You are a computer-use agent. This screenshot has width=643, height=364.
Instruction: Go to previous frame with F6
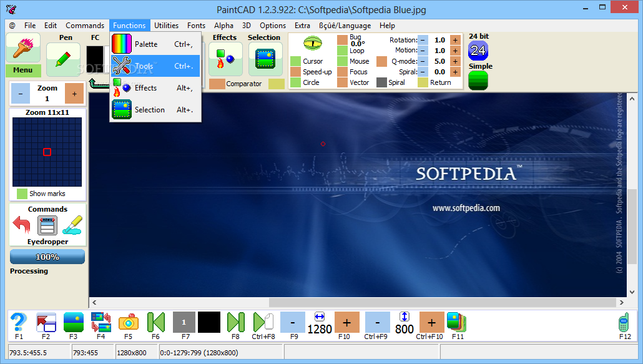click(x=156, y=322)
